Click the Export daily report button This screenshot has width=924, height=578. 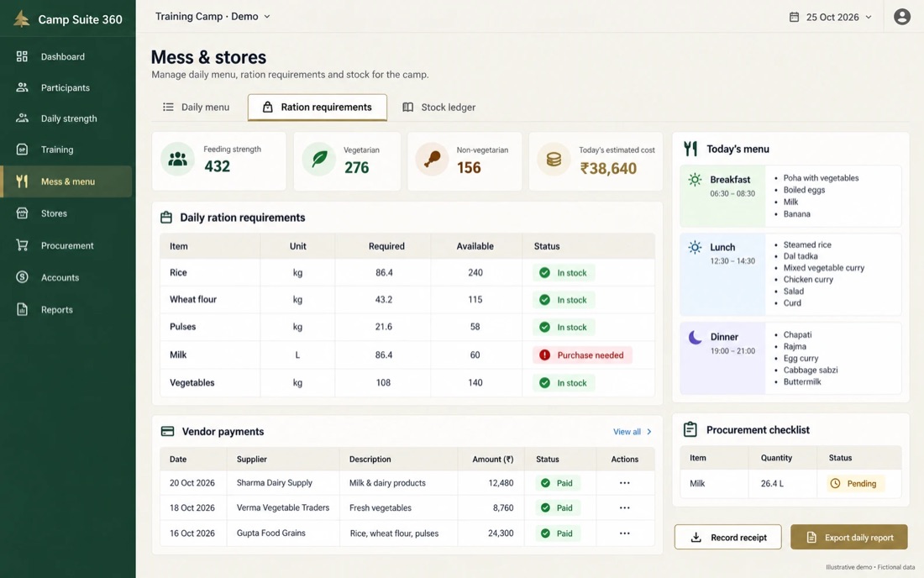point(849,537)
